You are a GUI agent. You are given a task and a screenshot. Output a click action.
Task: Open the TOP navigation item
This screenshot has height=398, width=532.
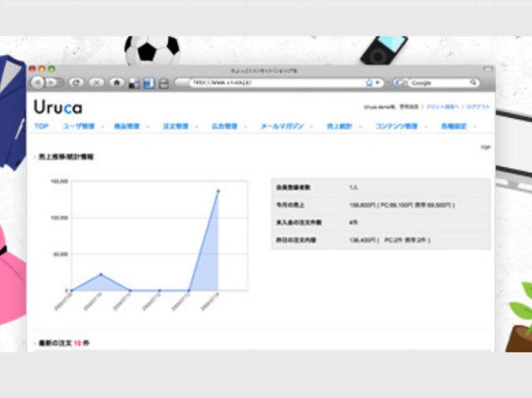(x=42, y=126)
